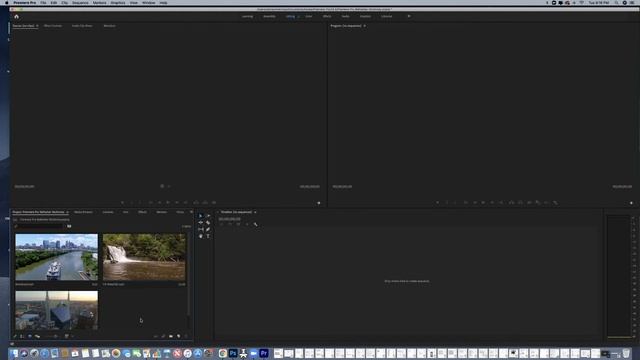Open Program monitor settings wrench
640x360 pixels.
click(556, 202)
